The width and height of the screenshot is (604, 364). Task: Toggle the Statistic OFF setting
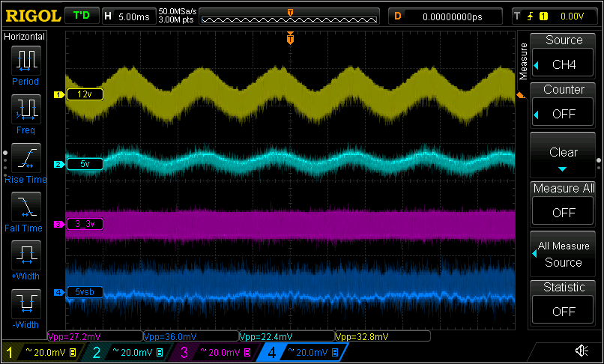coord(563,303)
